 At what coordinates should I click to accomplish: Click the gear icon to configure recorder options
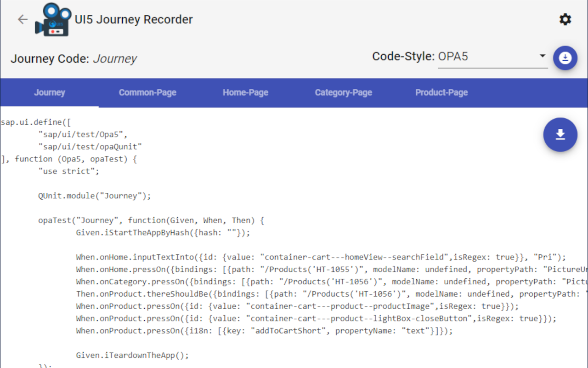565,19
